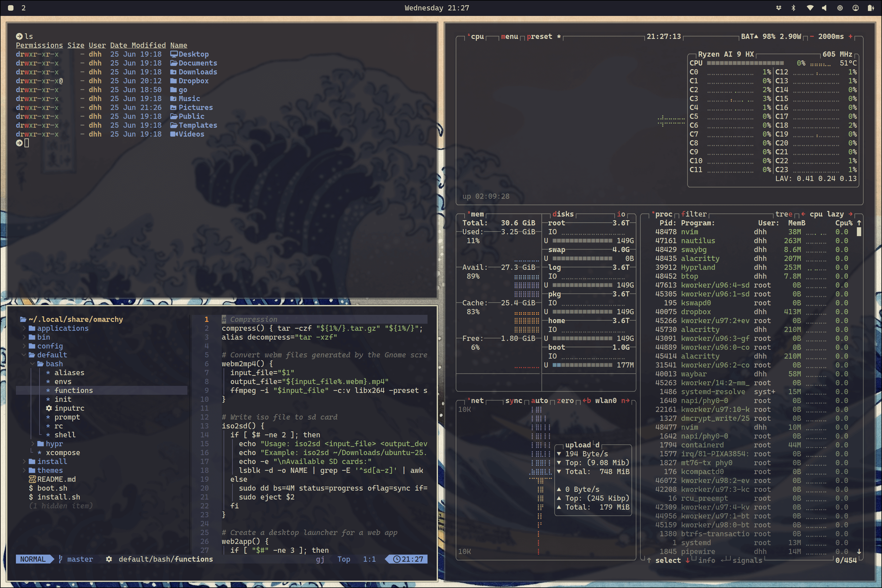The height and width of the screenshot is (588, 882).
Task: Click the proc filter button
Action: [694, 214]
